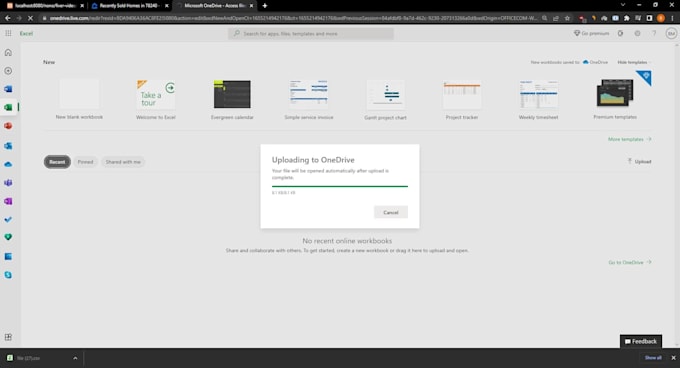Create a New blank workbook
Viewport: 680px width, 368px height.
click(x=79, y=99)
